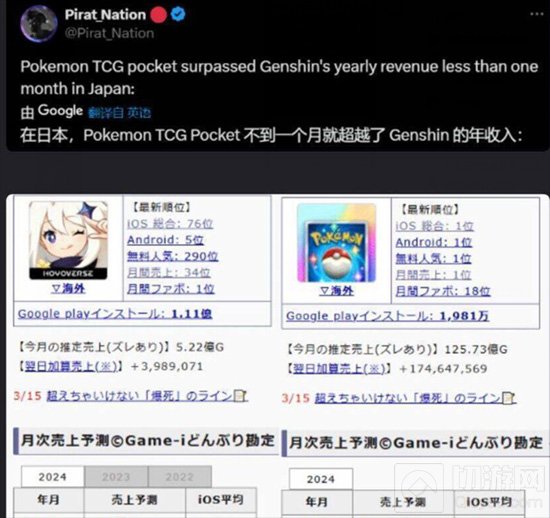
Task: Switch to the 2022 tab in left table
Action: [x=180, y=477]
